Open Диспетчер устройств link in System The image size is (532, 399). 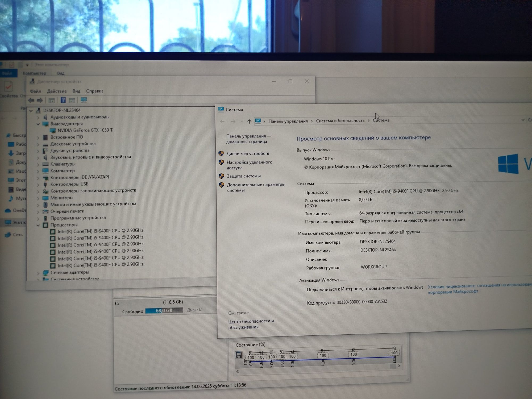click(x=248, y=153)
